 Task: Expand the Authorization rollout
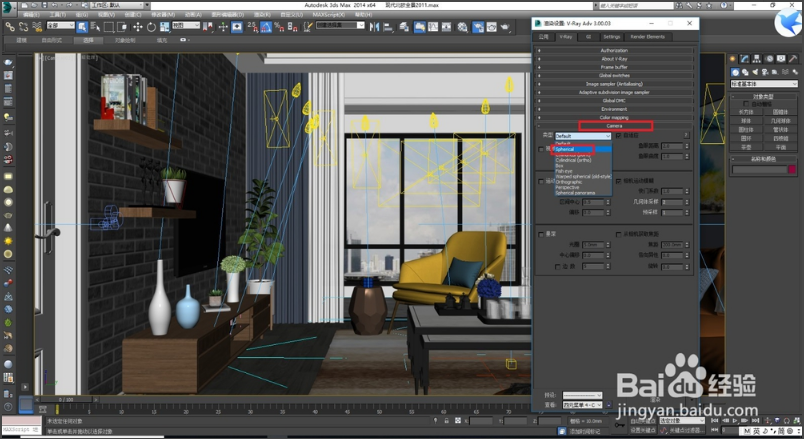(614, 50)
